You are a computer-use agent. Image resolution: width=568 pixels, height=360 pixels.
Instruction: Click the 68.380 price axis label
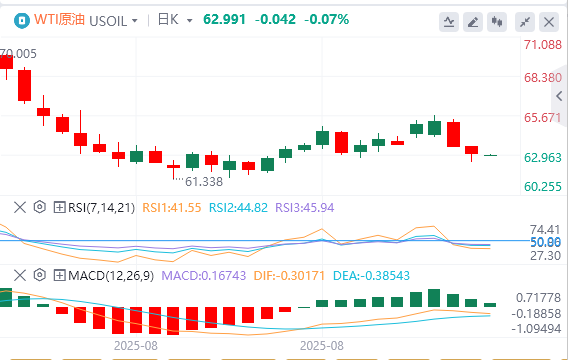(543, 78)
